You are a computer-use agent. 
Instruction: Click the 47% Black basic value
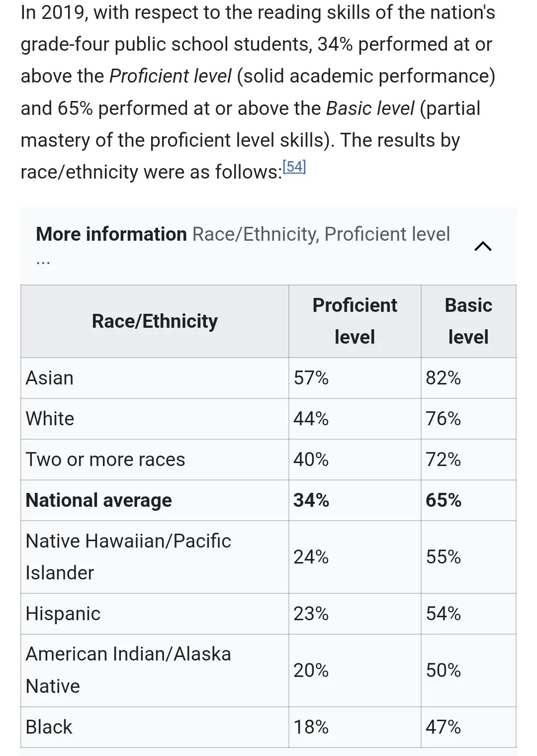pos(443,727)
